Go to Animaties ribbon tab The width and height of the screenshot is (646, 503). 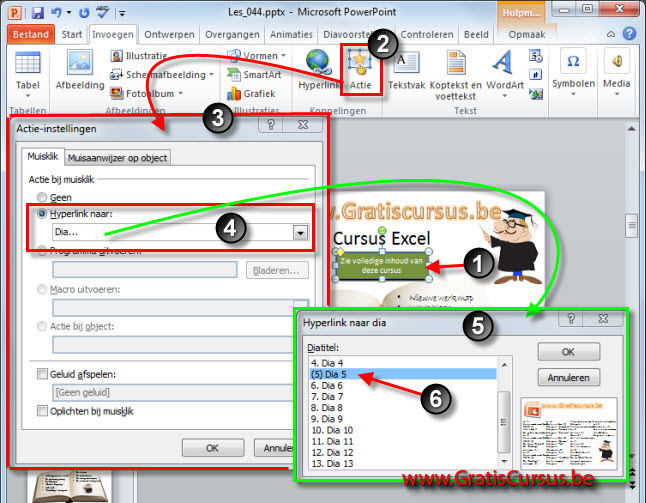[291, 34]
